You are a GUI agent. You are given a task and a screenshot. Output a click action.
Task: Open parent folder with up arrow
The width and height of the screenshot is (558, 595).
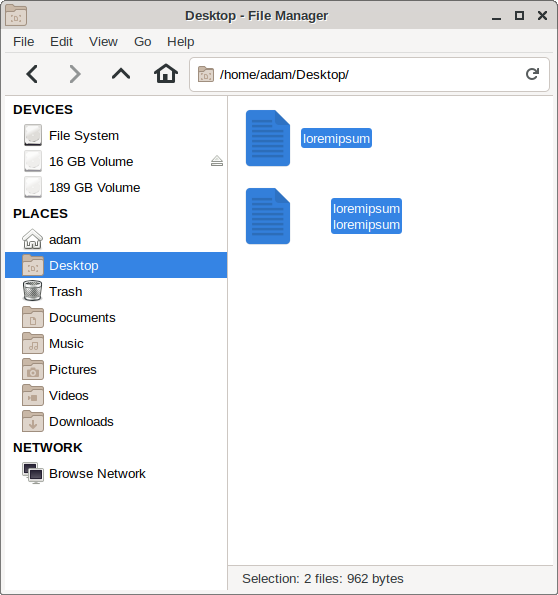121,74
